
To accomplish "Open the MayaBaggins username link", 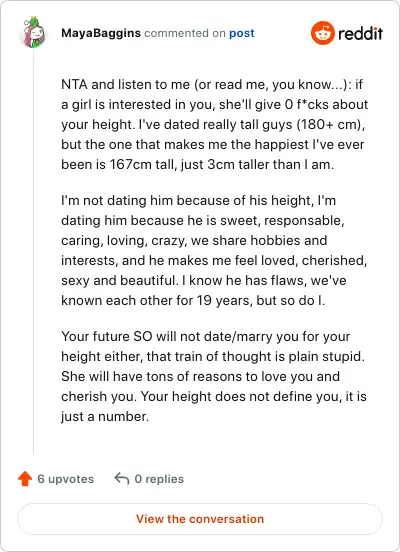I will click(101, 33).
